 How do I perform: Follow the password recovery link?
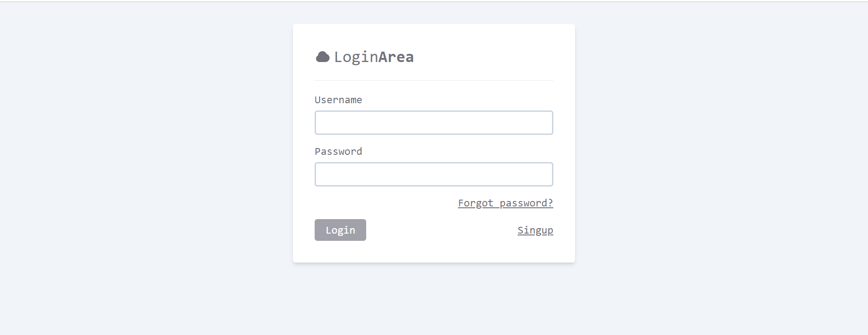[505, 203]
